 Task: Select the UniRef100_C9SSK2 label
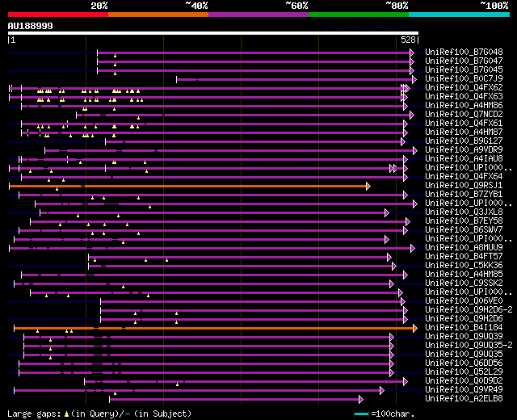(464, 283)
